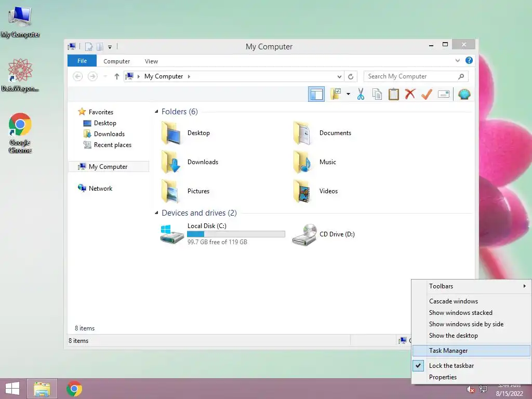Select My Computer in navigation pane
The image size is (532, 399).
point(109,167)
